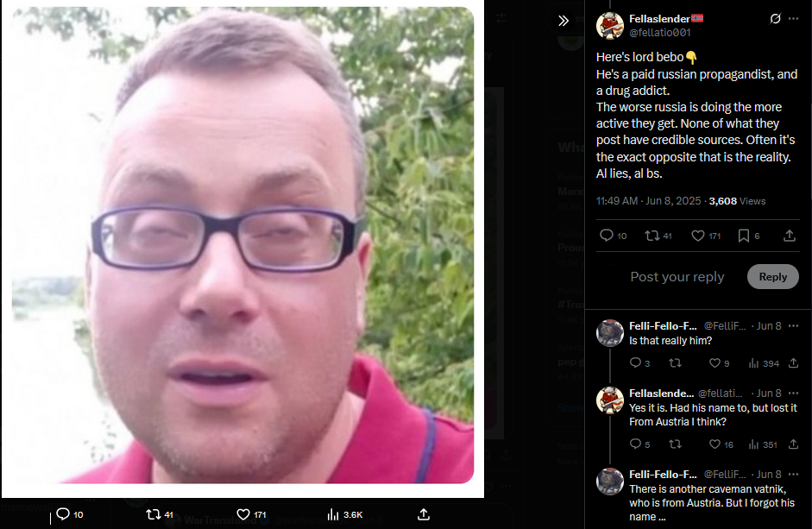This screenshot has height=529, width=812.
Task: Bookmark the post showing 6 bookmarks
Action: 744,236
